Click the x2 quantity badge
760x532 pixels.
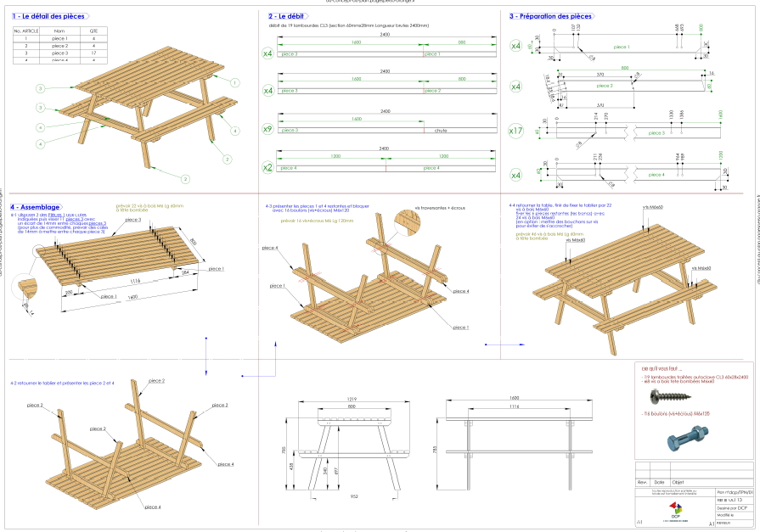coord(268,168)
